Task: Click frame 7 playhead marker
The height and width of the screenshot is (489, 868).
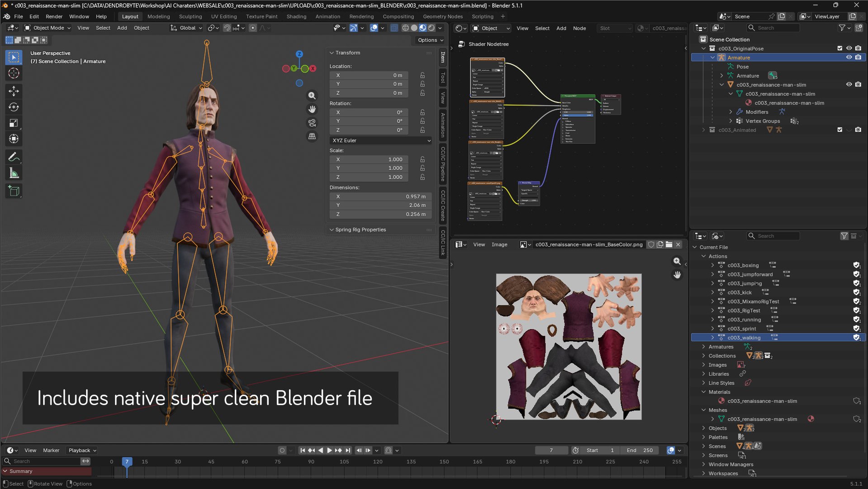Action: tap(127, 462)
